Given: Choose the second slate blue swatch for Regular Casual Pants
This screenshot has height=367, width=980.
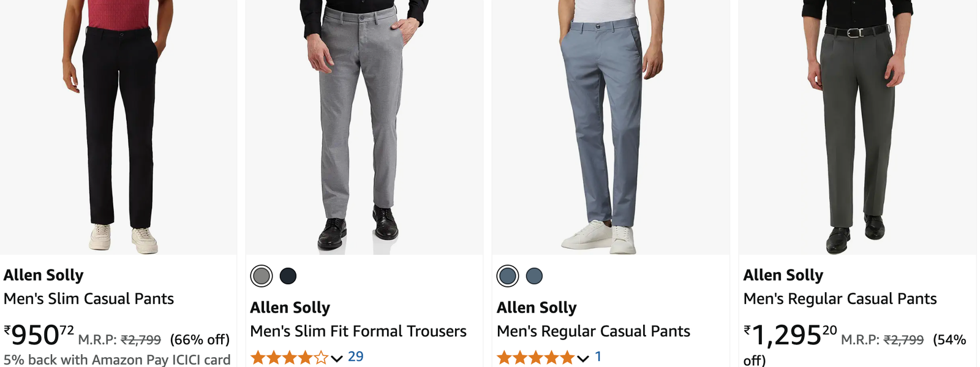Looking at the screenshot, I should tap(534, 276).
